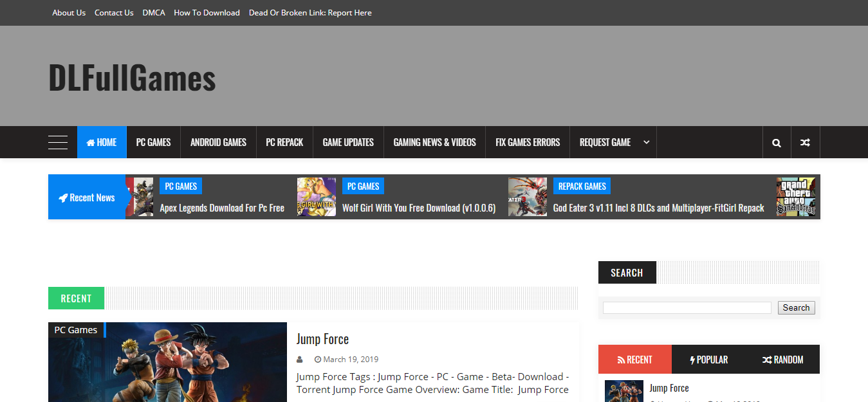Click the search magnifier icon in the navbar
Screen dimensions: 868x402
click(777, 142)
